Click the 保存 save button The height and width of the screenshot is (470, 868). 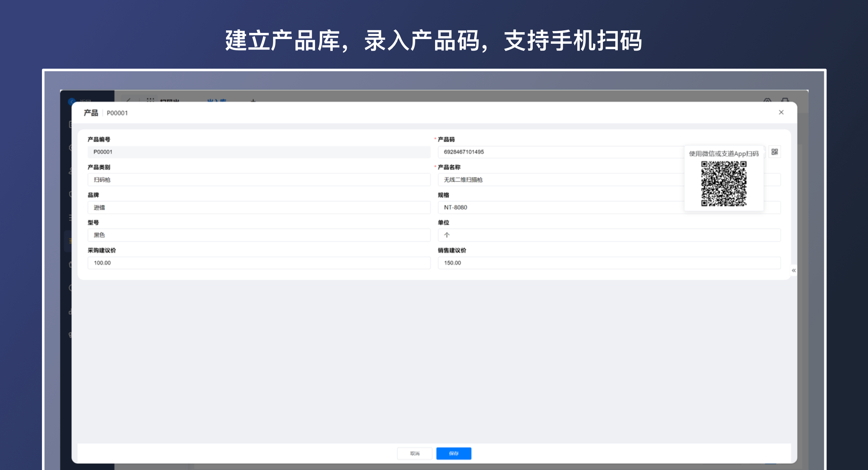(x=454, y=453)
